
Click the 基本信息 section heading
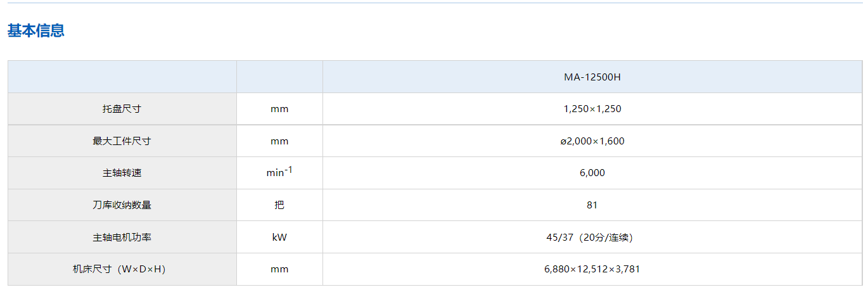[x=36, y=30]
